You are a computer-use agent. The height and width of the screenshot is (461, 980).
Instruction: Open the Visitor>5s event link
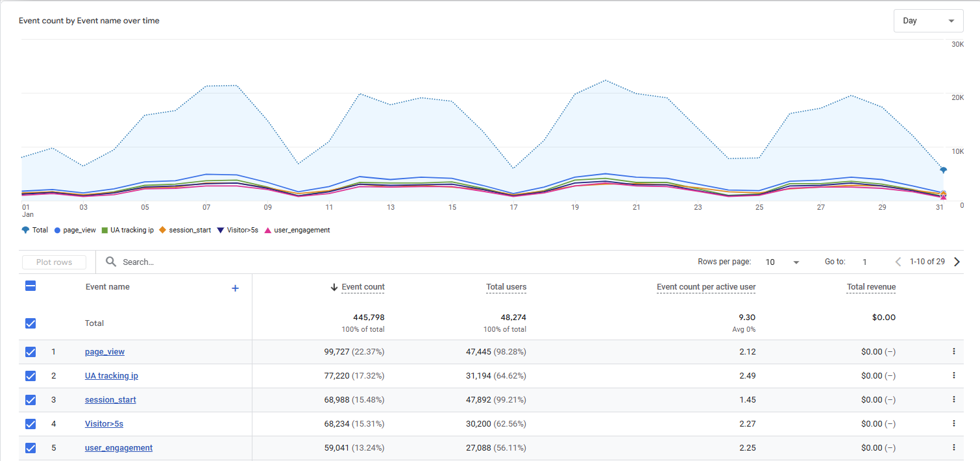point(104,424)
